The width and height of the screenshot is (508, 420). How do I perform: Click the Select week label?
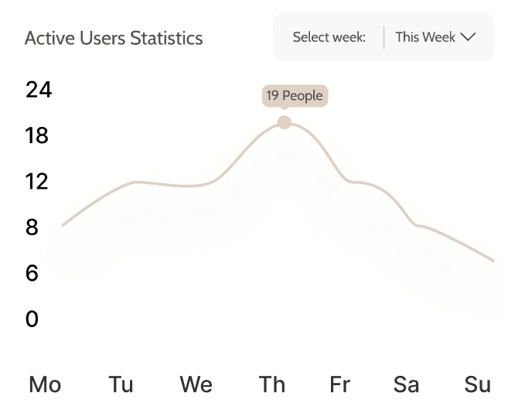tap(329, 37)
